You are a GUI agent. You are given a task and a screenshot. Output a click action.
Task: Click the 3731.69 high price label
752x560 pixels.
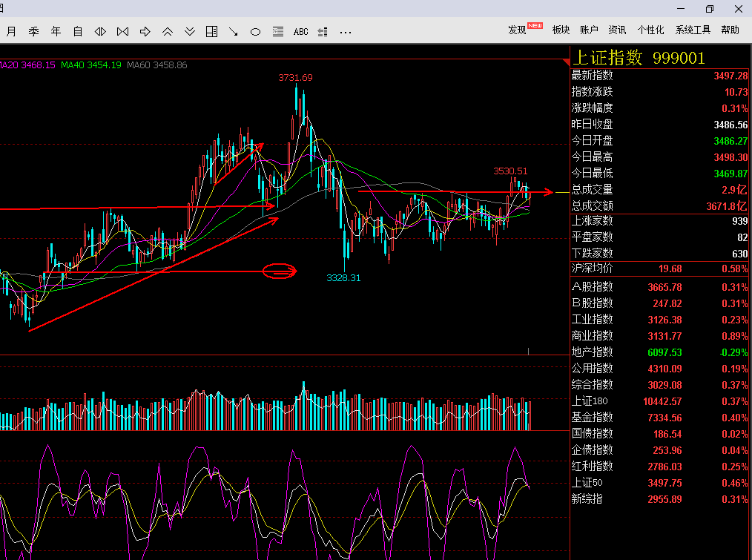295,78
